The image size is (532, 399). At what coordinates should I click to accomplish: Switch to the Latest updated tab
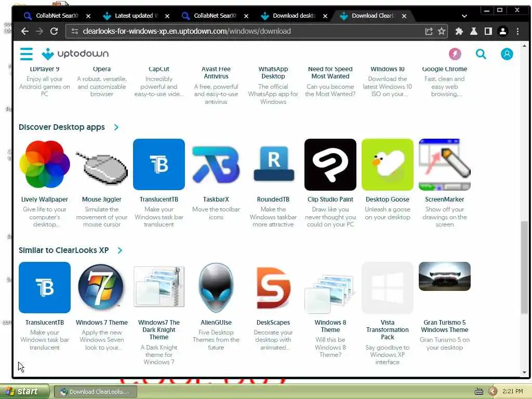click(136, 16)
